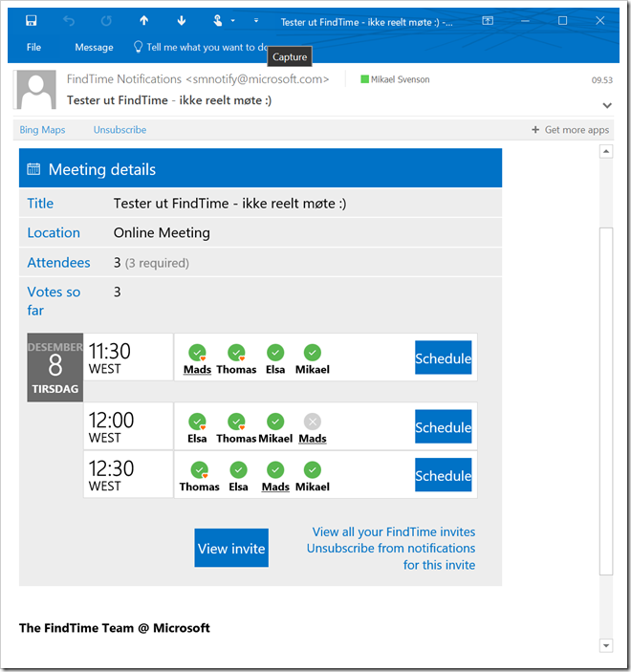631x672 pixels.
Task: Click the 12:00 WEST time cell
Action: (128, 426)
